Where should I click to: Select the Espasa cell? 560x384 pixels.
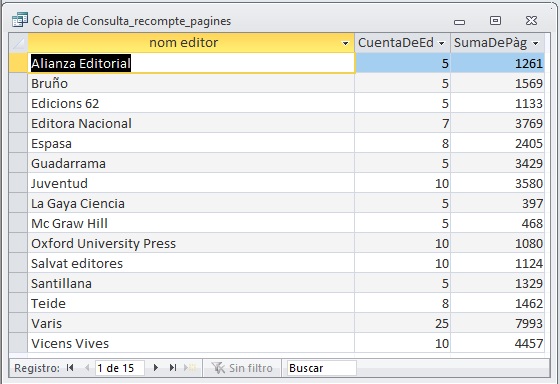pos(191,143)
